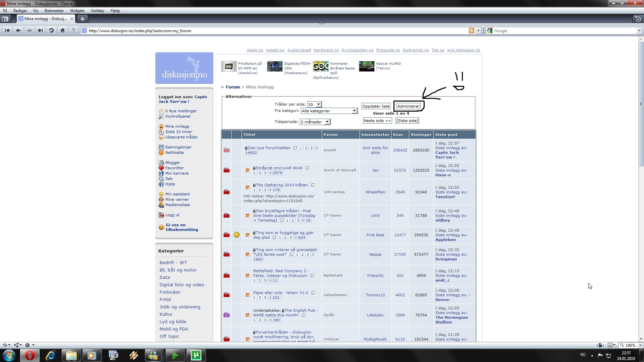The image size is (644, 362).
Task: Open the Vis menu
Action: tap(36, 11)
